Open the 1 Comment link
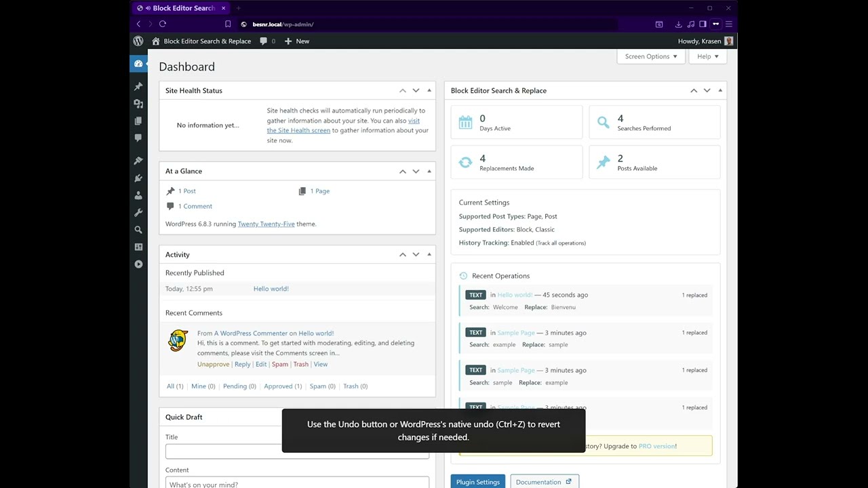This screenshot has width=868, height=488. pos(195,206)
